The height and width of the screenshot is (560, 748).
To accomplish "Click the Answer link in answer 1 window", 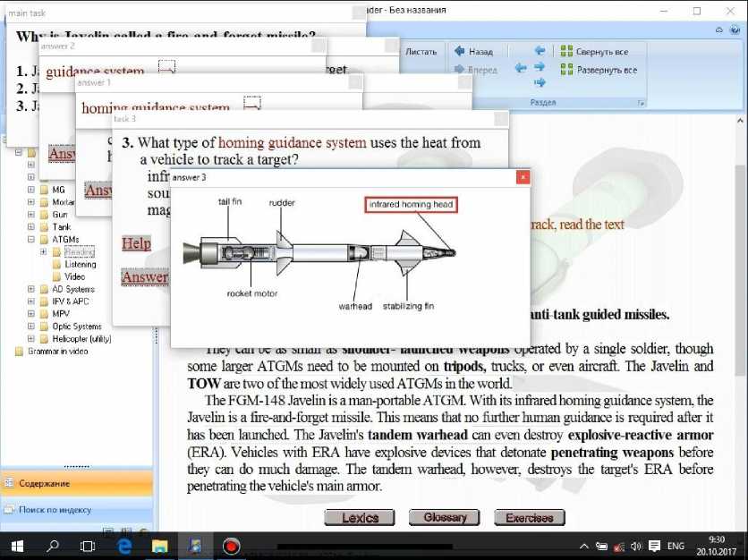I will point(98,191).
